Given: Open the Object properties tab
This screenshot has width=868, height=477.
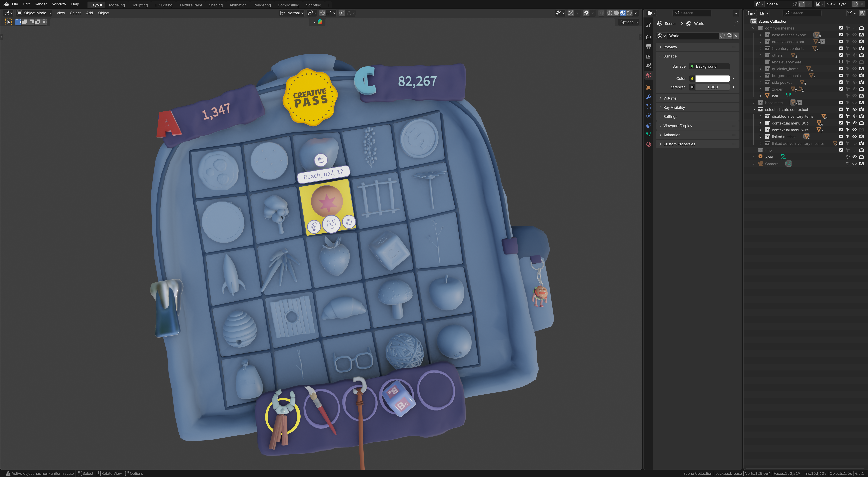Looking at the screenshot, I should (x=649, y=87).
